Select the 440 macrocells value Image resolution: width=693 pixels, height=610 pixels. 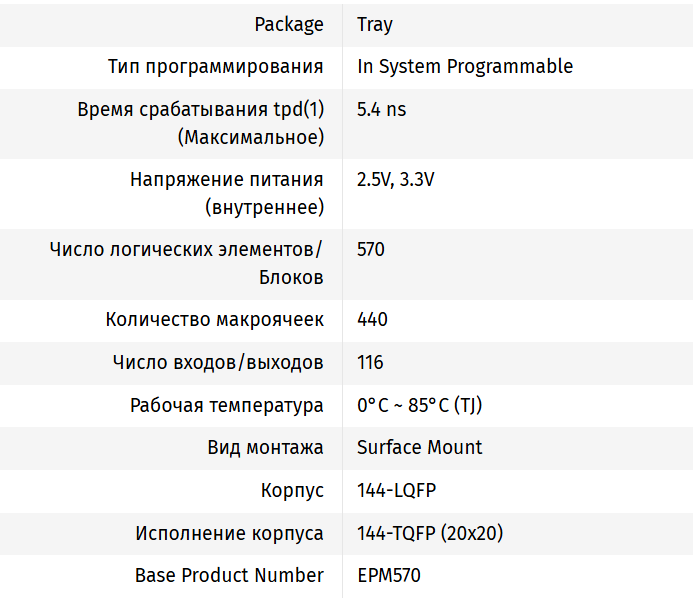[372, 320]
